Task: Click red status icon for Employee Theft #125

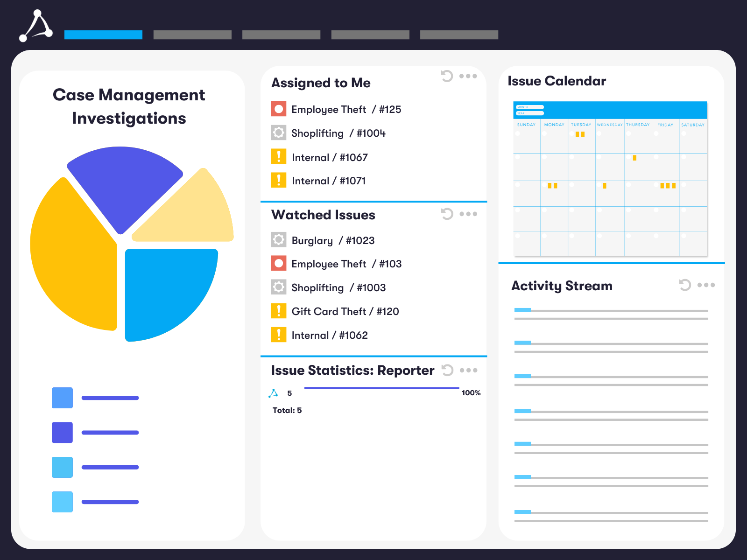Action: (x=279, y=109)
